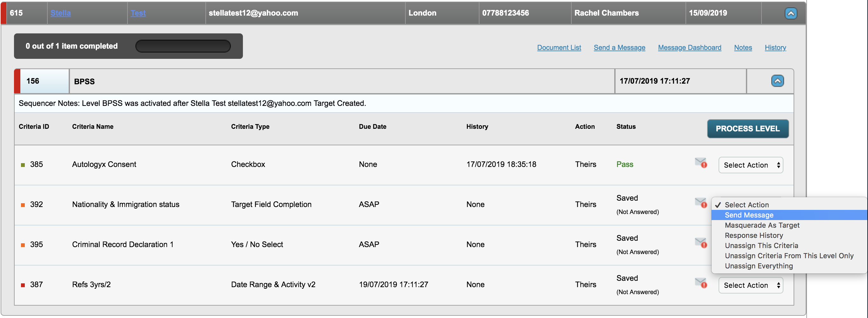Click the red status marker for criteria 387
Image resolution: width=868 pixels, height=318 pixels.
coord(23,285)
